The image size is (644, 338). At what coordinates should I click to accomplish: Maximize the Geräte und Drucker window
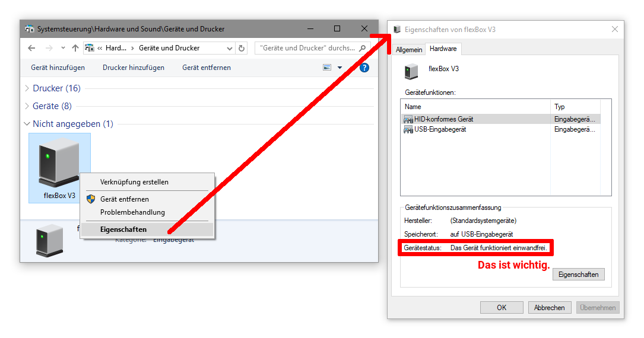point(337,28)
